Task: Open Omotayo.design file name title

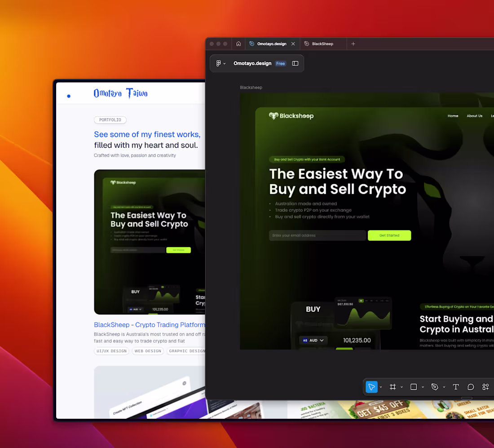Action: pos(252,63)
